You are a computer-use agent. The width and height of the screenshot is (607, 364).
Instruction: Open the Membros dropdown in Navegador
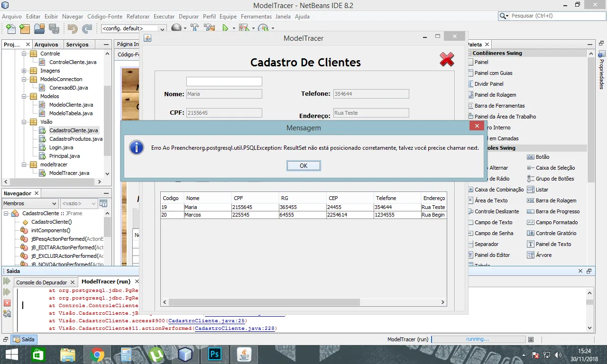click(30, 203)
